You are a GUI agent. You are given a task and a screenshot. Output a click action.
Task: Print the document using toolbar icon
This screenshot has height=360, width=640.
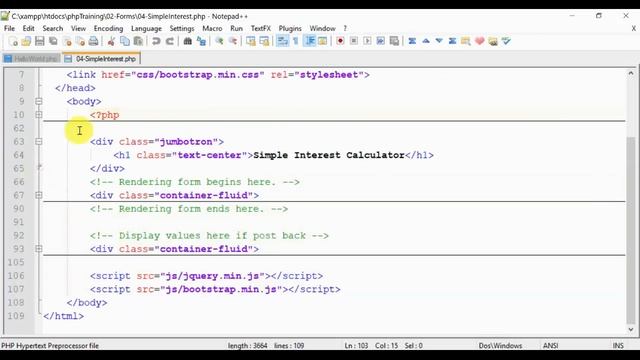(x=93, y=41)
